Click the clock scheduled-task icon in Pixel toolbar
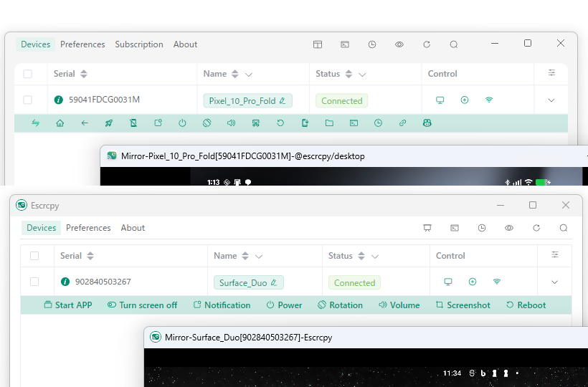 (378, 123)
